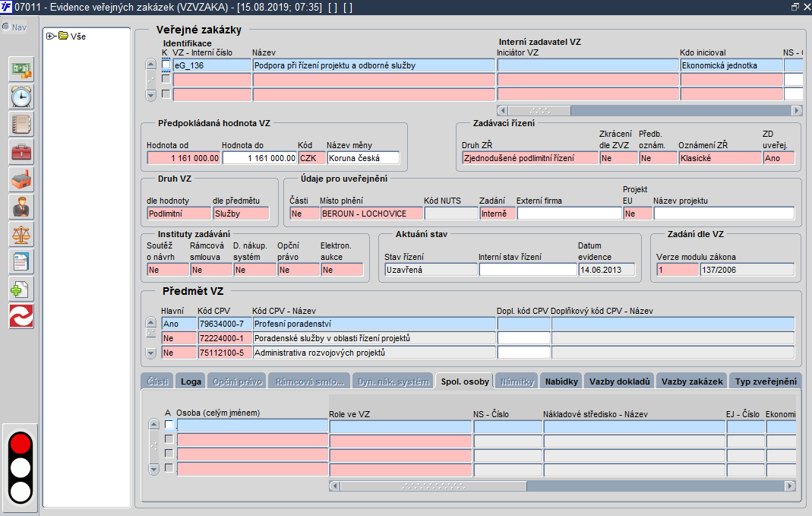Click the eG_136 internal number field
This screenshot has height=516, width=812.
(213, 65)
